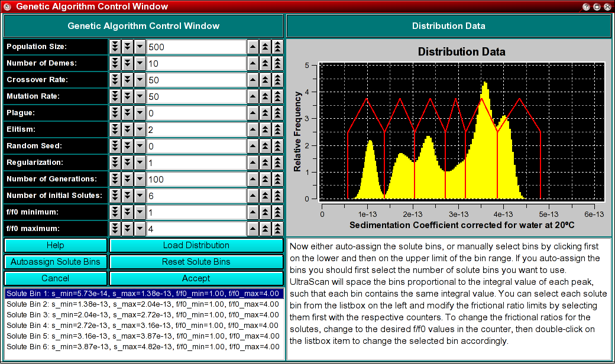Click double down arrow for Number of initial Solutes
The height and width of the screenshot is (364, 615).
click(127, 196)
